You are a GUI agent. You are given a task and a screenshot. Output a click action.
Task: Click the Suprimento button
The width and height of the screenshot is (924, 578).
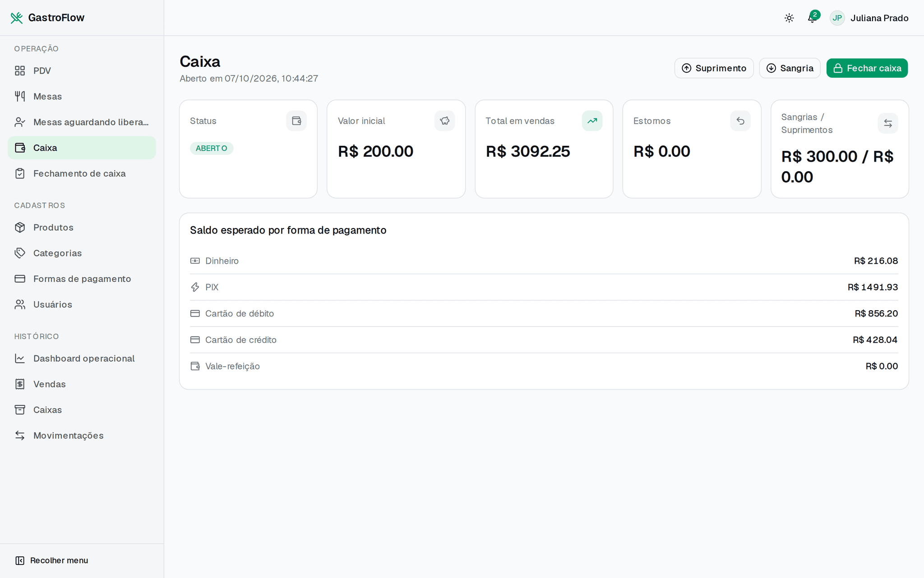tap(714, 68)
